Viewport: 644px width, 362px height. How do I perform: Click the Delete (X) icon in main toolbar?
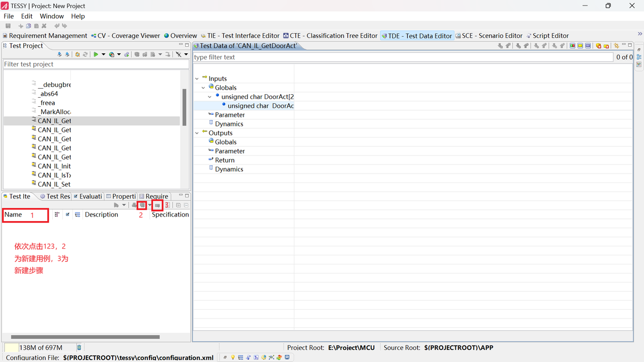click(x=44, y=26)
